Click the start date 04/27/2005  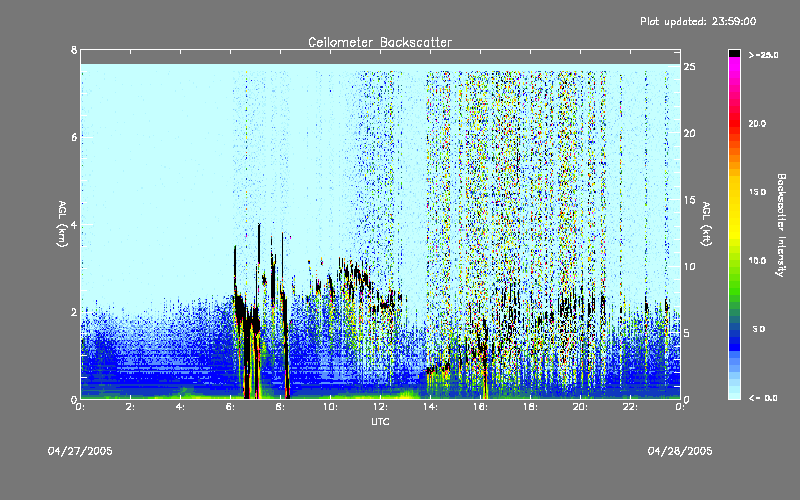(x=80, y=451)
